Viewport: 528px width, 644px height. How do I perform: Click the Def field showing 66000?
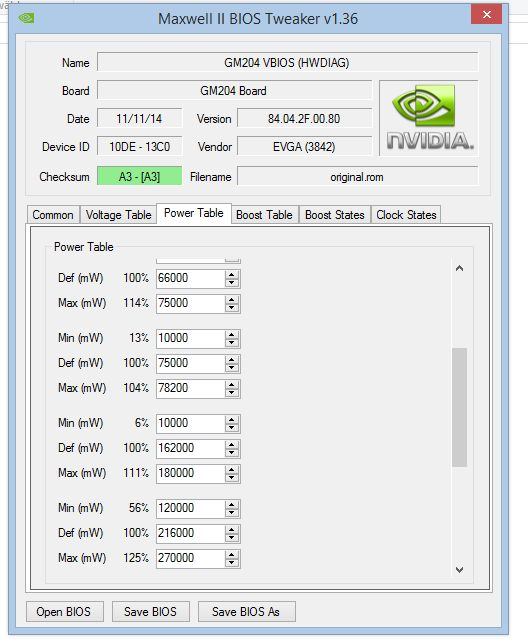pyautogui.click(x=191, y=278)
